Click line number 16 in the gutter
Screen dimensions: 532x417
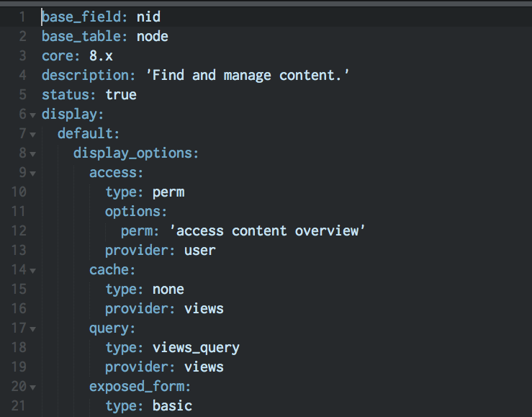tap(19, 308)
